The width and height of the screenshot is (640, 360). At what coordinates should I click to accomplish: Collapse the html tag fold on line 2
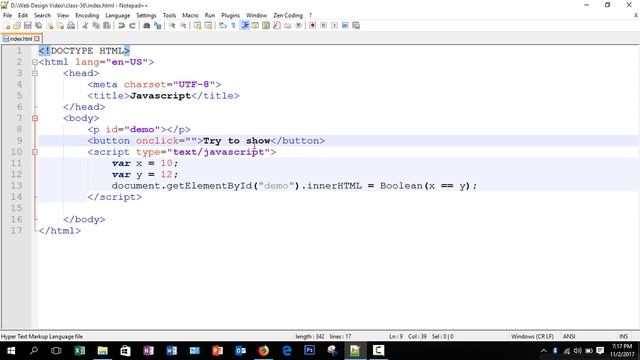[x=35, y=62]
